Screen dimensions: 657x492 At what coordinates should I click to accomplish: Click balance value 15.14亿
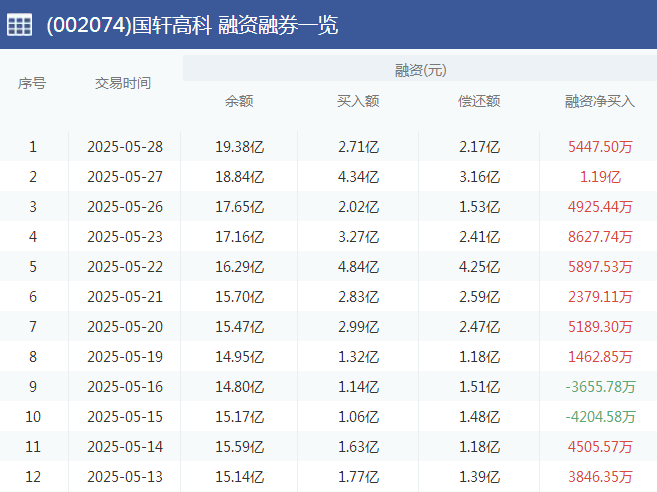point(240,477)
